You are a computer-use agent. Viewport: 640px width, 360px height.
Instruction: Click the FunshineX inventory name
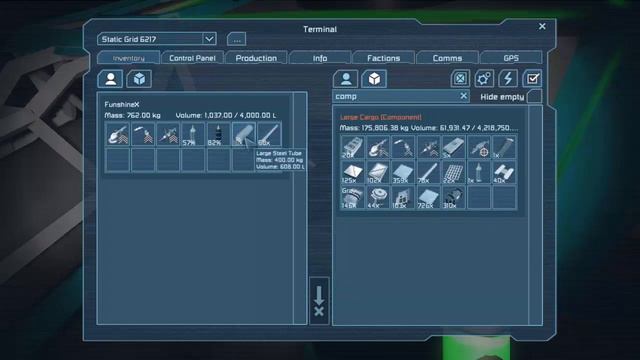click(122, 104)
